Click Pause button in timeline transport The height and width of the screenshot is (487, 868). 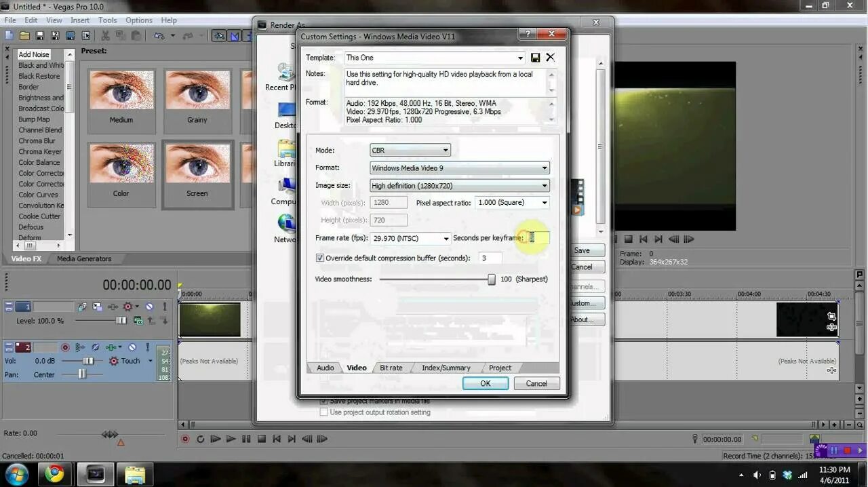[x=246, y=439]
